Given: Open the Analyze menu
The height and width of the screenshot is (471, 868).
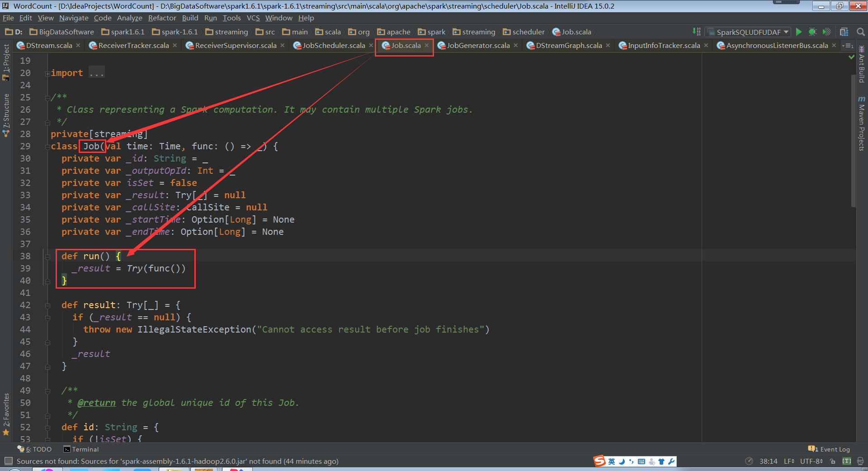Looking at the screenshot, I should pos(129,18).
